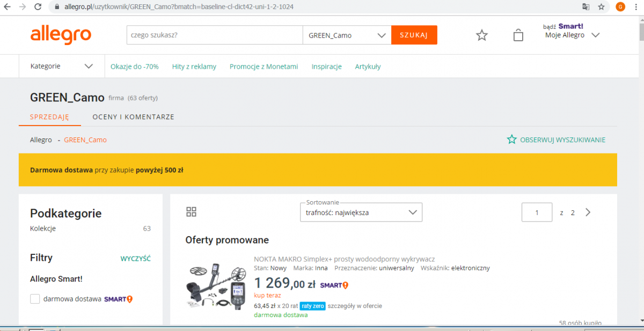Click GREEN_Camo breadcrumb link
The height and width of the screenshot is (331, 644).
[x=85, y=140]
